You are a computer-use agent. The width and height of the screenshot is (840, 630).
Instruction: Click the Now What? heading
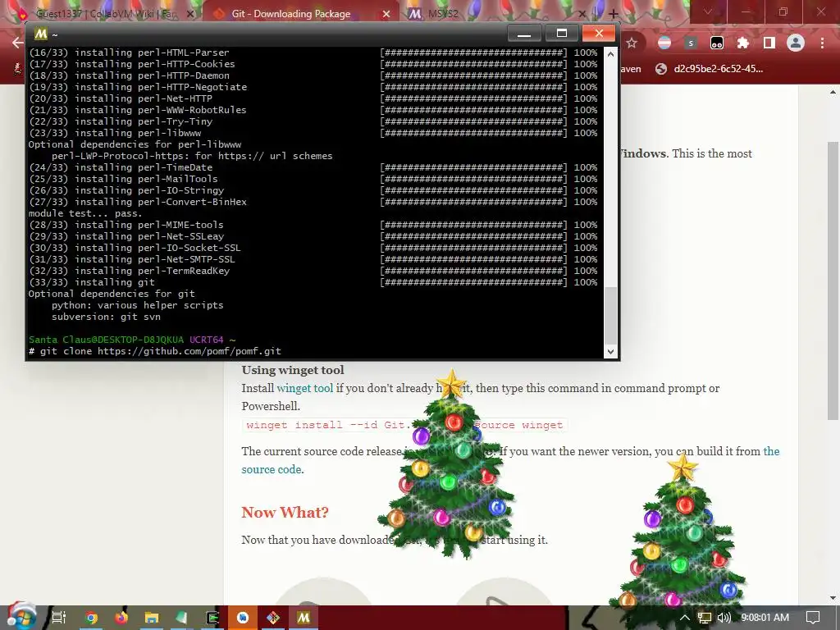pyautogui.click(x=285, y=512)
